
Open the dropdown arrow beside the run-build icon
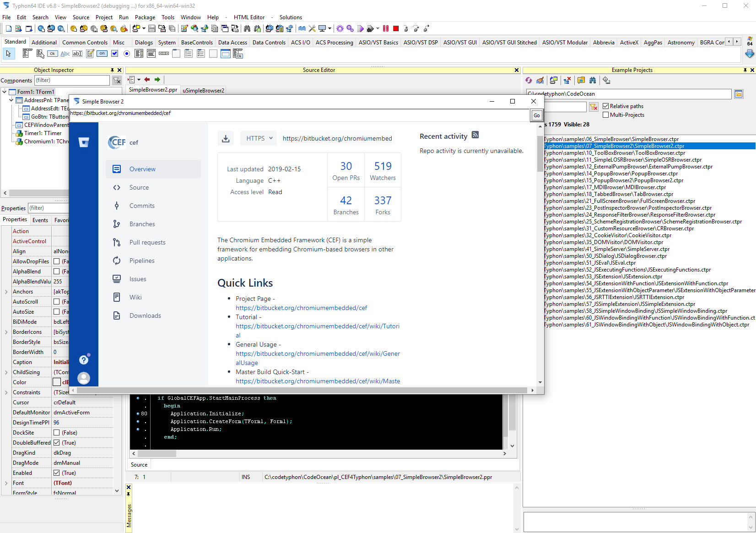pos(378,28)
